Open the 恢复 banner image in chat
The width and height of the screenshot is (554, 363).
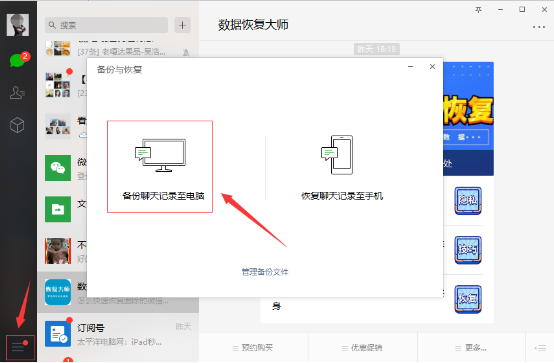tap(468, 119)
